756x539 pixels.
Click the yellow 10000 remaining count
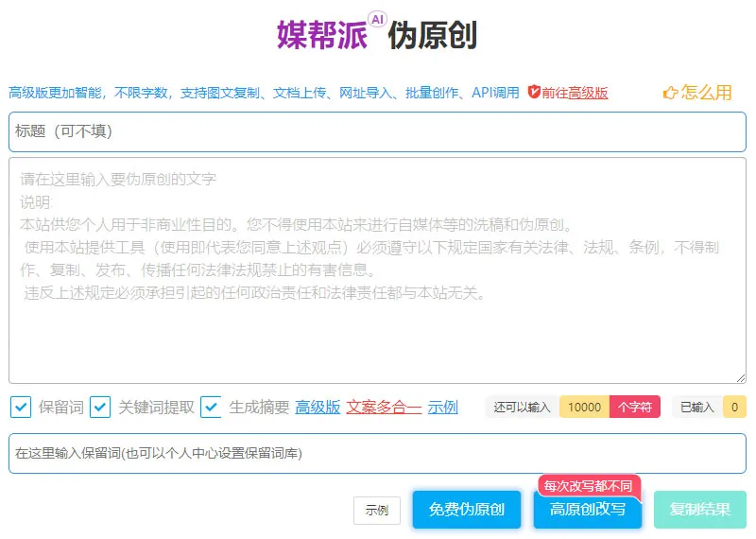[584, 407]
